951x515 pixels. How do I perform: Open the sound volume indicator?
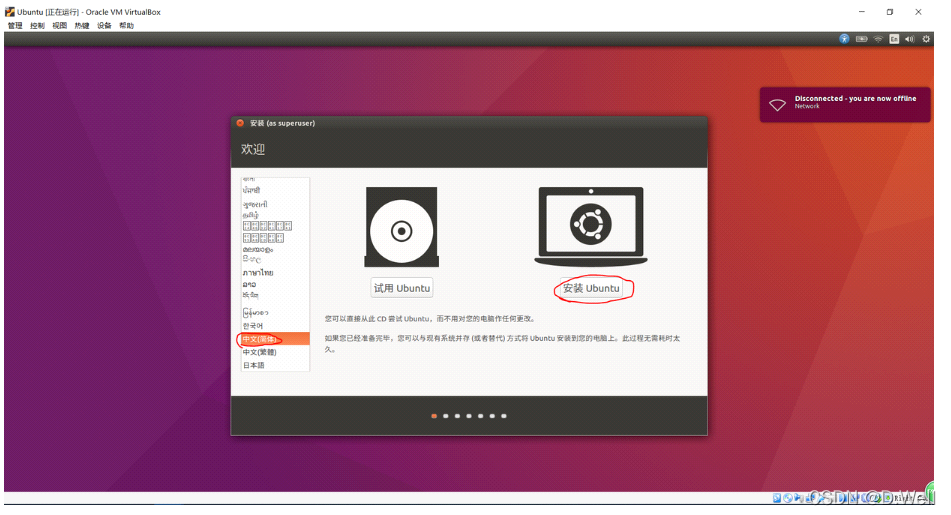(910, 39)
